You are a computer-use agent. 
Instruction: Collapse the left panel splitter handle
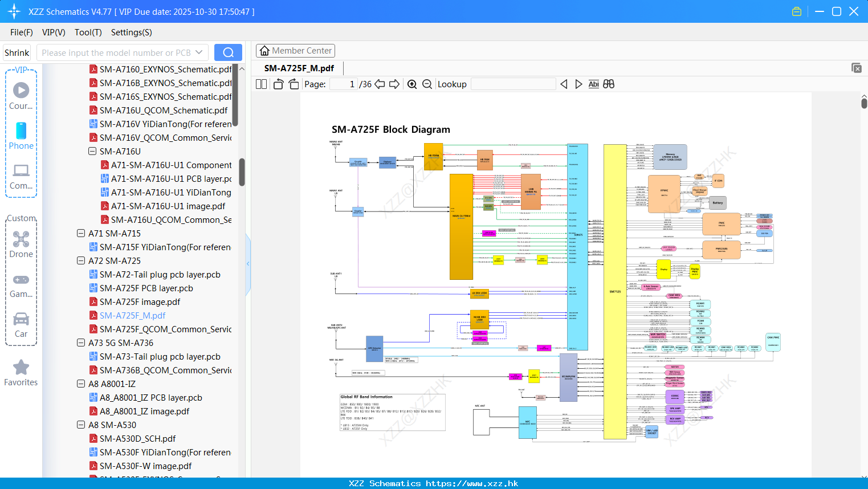(x=248, y=263)
